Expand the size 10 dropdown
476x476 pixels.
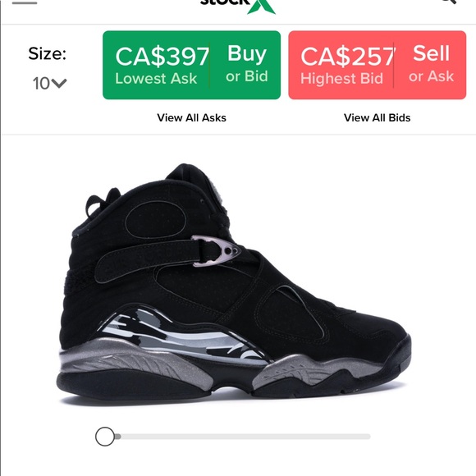coord(49,83)
